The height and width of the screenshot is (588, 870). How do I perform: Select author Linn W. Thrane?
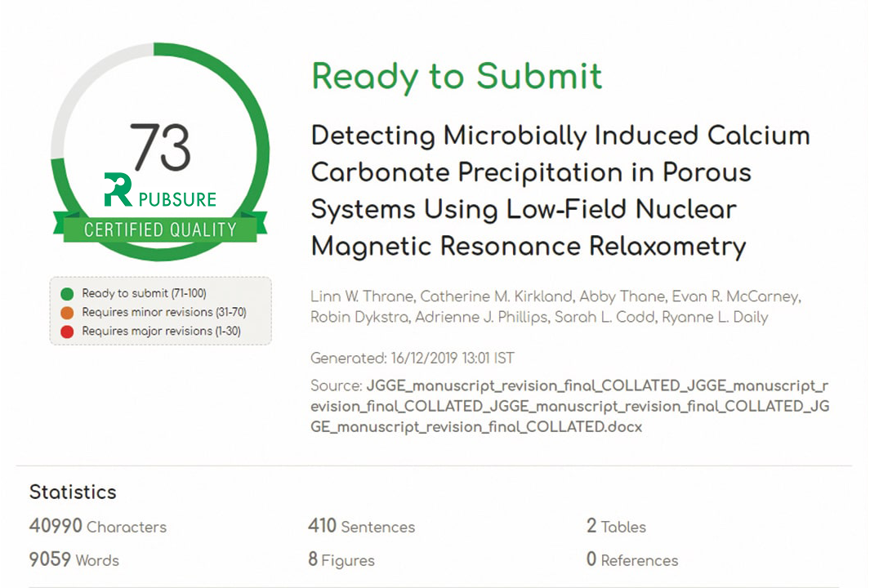[362, 296]
